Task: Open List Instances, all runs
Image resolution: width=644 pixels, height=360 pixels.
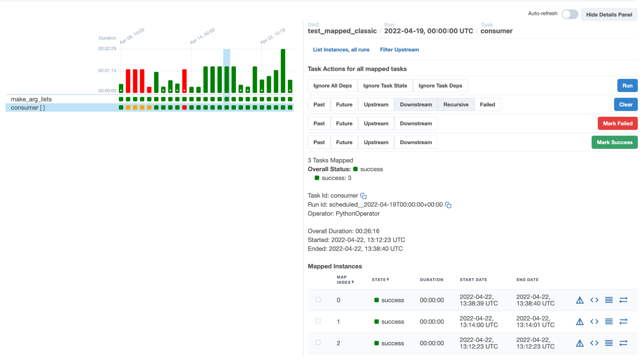Action: [x=341, y=50]
